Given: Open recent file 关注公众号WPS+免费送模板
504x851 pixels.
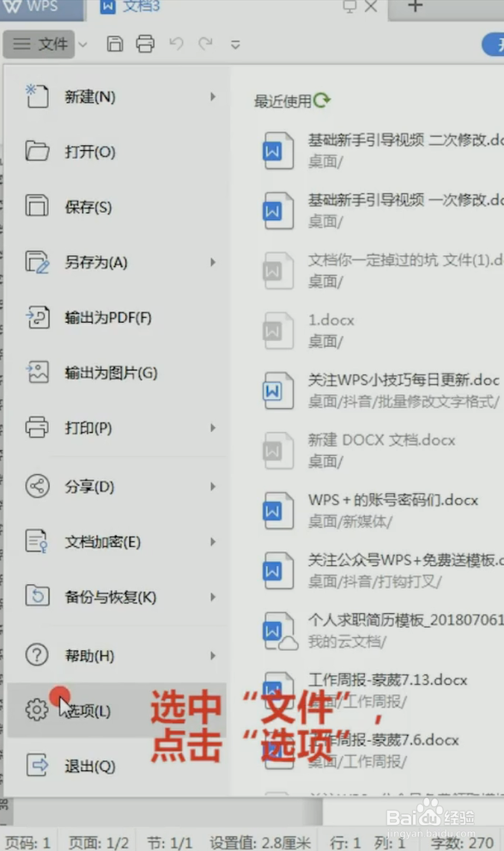Looking at the screenshot, I should click(x=382, y=570).
